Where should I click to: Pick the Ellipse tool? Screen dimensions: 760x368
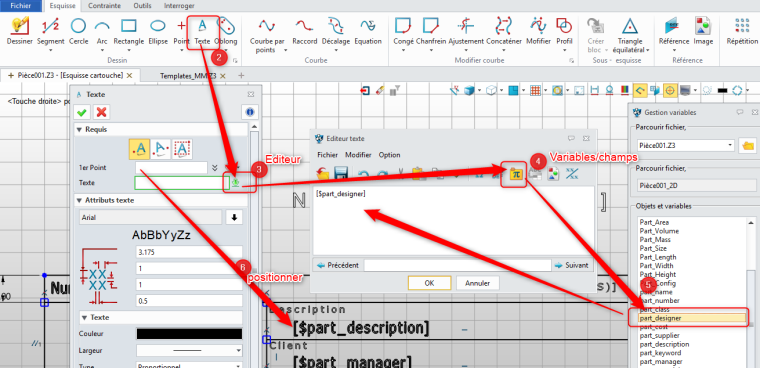coord(158,31)
